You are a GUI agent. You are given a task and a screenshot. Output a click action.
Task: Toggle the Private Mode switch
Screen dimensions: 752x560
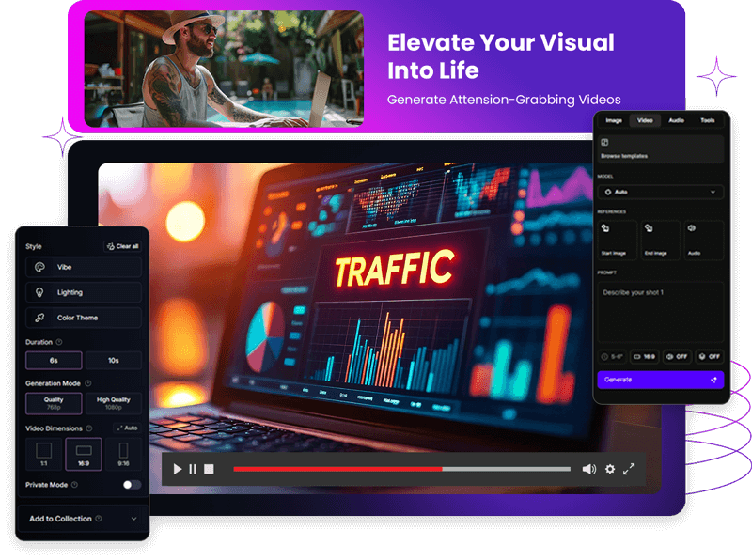point(132,485)
